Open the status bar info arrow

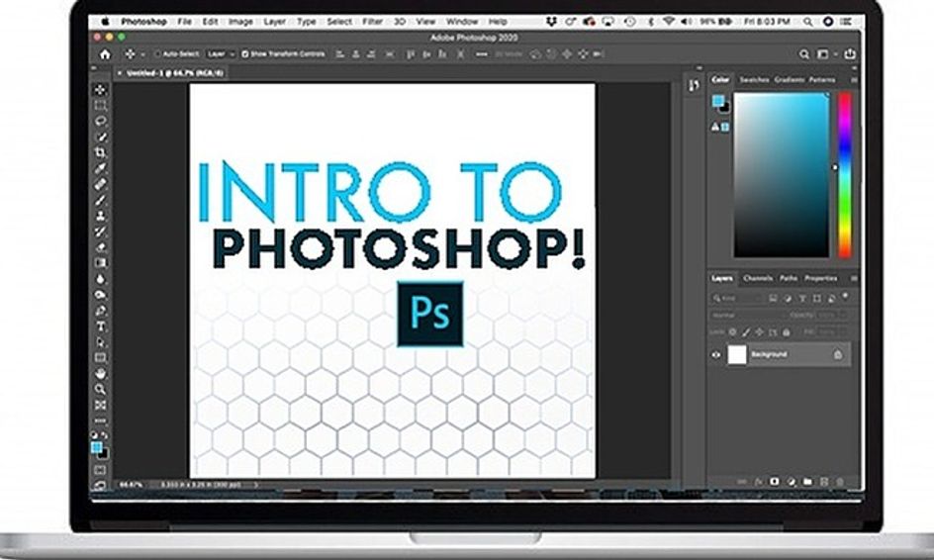click(x=256, y=485)
